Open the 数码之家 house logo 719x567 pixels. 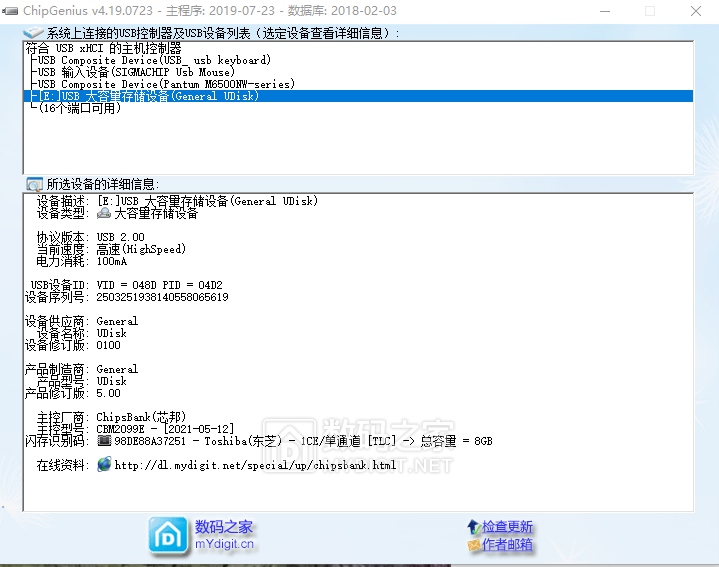click(168, 536)
